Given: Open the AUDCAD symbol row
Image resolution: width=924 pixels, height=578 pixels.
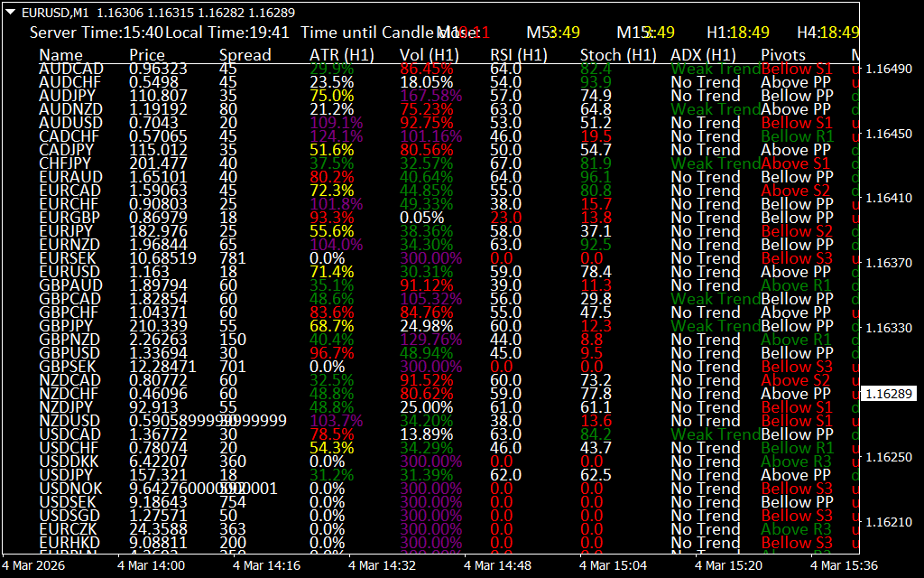Looking at the screenshot, I should pos(70,69).
